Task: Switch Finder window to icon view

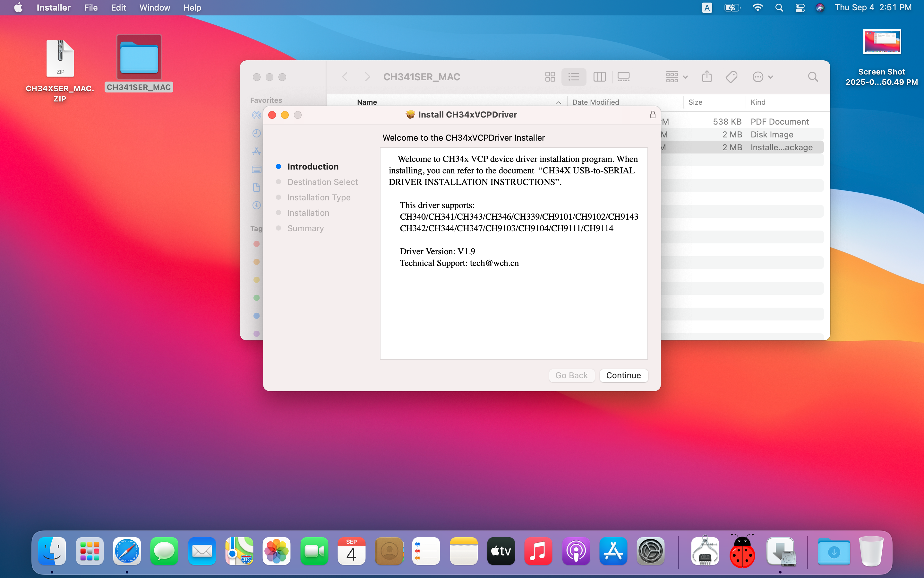Action: [x=550, y=77]
